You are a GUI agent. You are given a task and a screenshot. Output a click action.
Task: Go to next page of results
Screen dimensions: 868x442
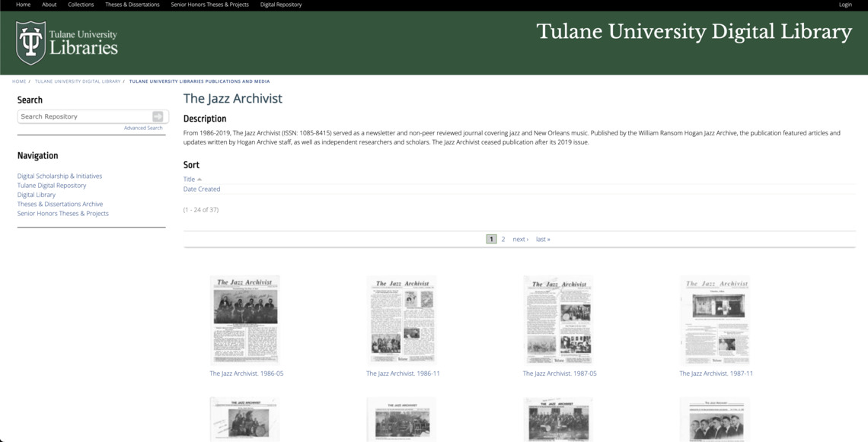click(x=520, y=239)
